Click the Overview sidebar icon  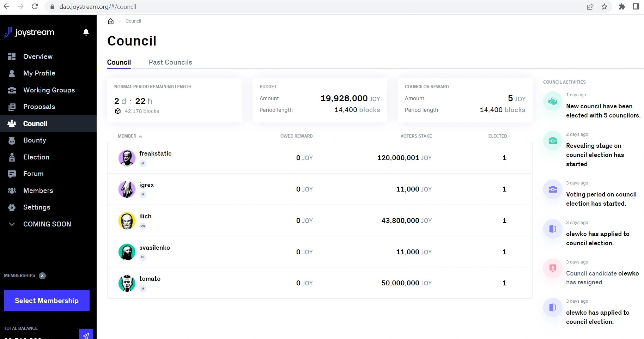point(12,56)
